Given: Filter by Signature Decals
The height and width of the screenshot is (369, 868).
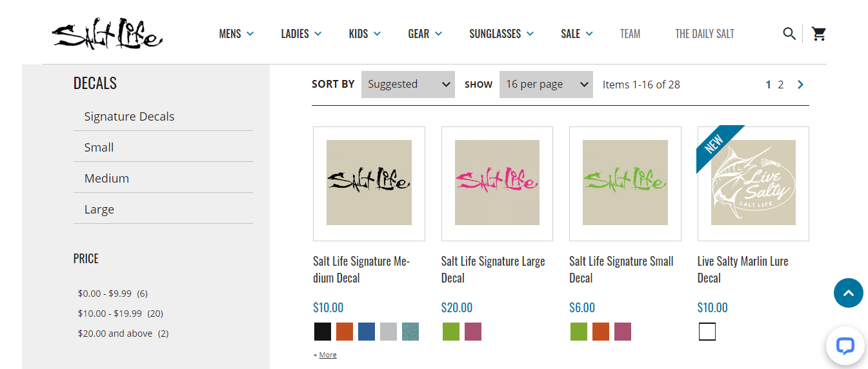Looking at the screenshot, I should coord(129,117).
